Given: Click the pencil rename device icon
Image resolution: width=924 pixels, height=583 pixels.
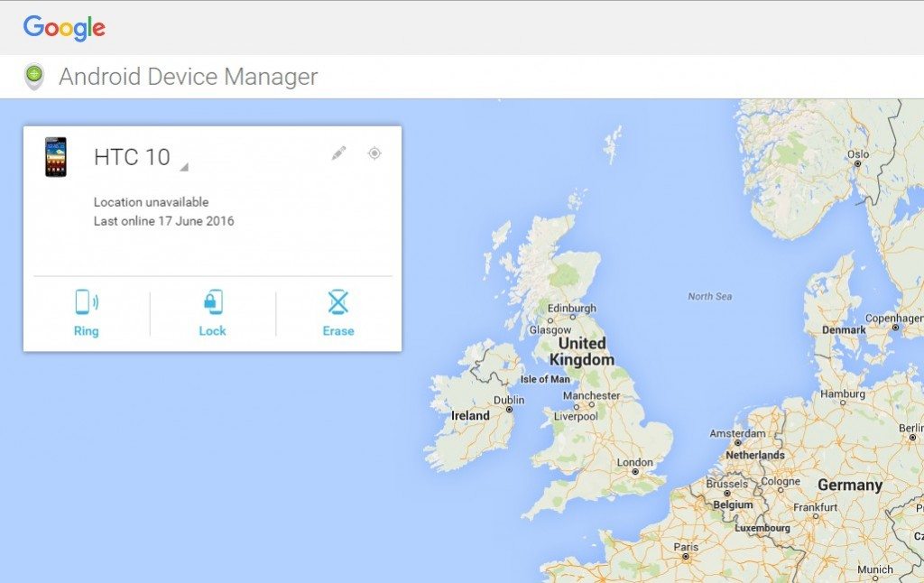Looking at the screenshot, I should [x=338, y=153].
